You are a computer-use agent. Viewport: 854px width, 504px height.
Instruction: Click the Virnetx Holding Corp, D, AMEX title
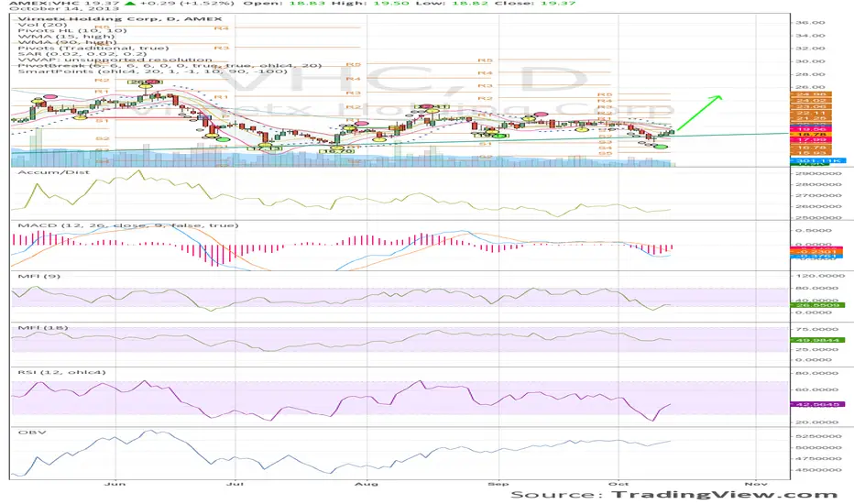pos(120,18)
